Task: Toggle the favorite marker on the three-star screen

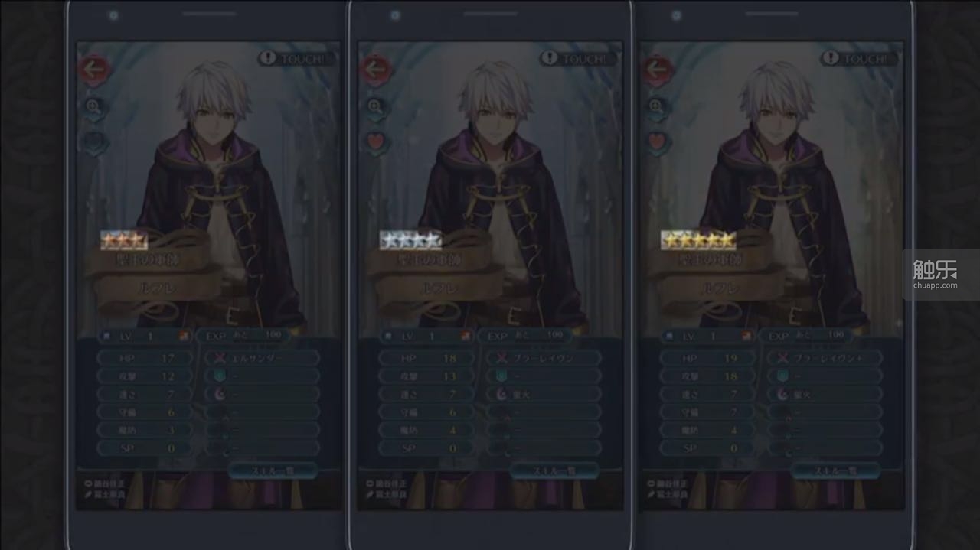Action: pyautogui.click(x=93, y=142)
